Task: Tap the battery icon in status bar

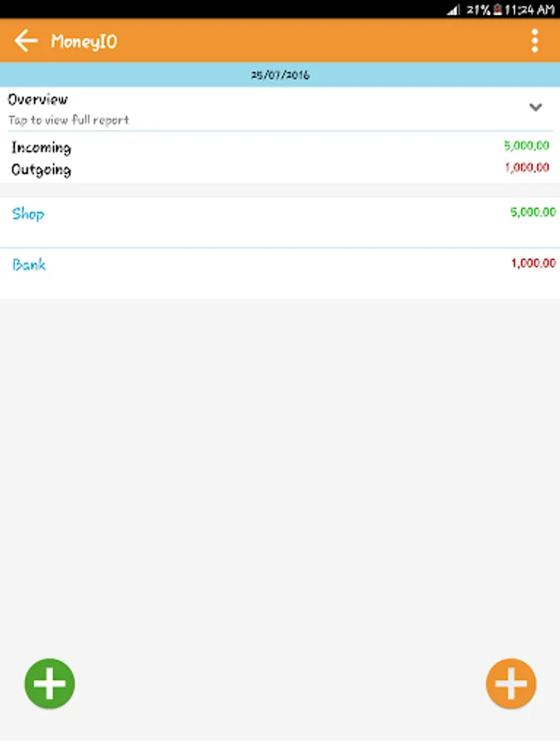Action: (x=497, y=10)
